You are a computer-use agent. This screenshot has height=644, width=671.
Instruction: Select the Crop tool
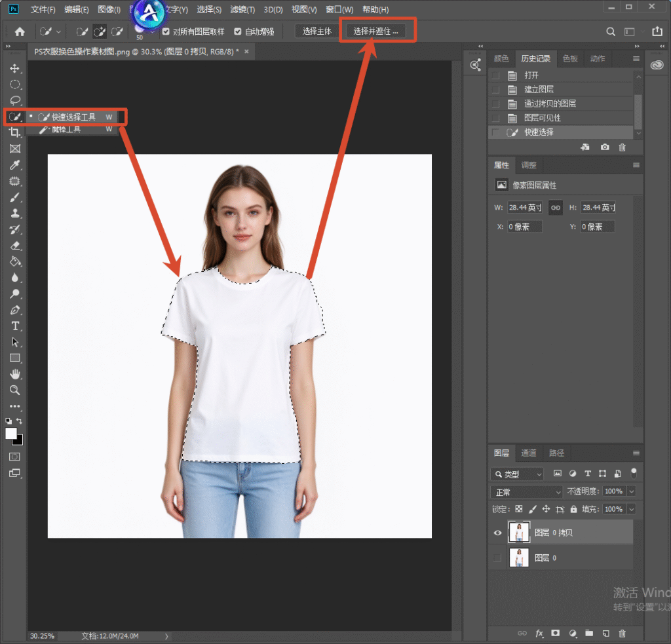click(x=15, y=132)
